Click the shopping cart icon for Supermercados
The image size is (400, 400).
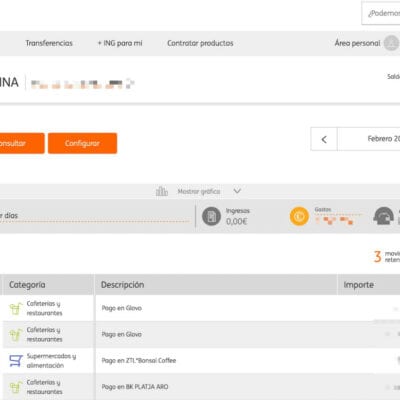(x=16, y=361)
